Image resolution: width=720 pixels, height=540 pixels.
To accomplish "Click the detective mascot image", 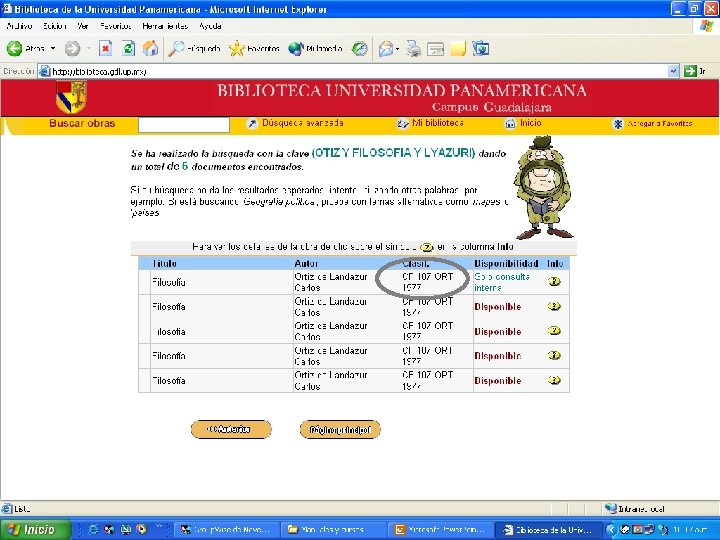I will tap(543, 187).
